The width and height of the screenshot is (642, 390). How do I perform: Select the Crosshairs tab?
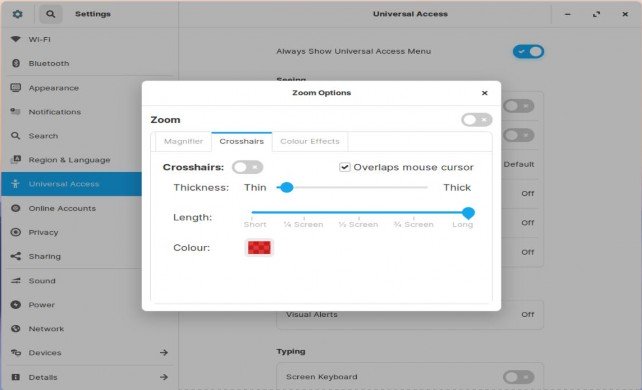[x=242, y=142]
